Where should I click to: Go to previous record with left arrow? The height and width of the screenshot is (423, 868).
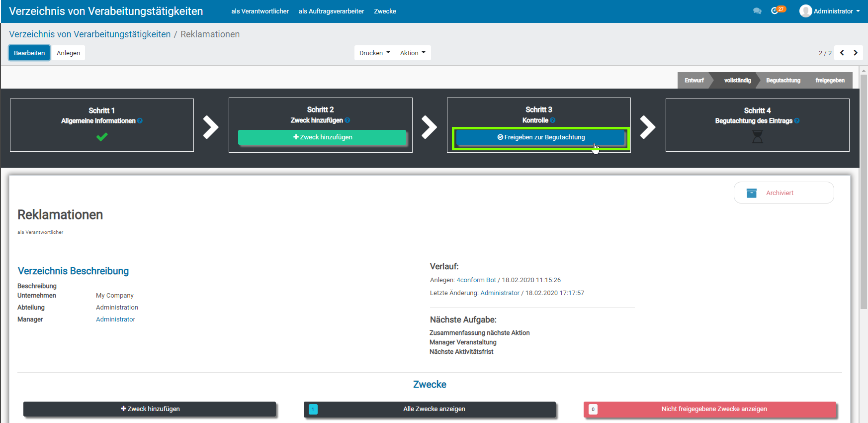(x=842, y=53)
